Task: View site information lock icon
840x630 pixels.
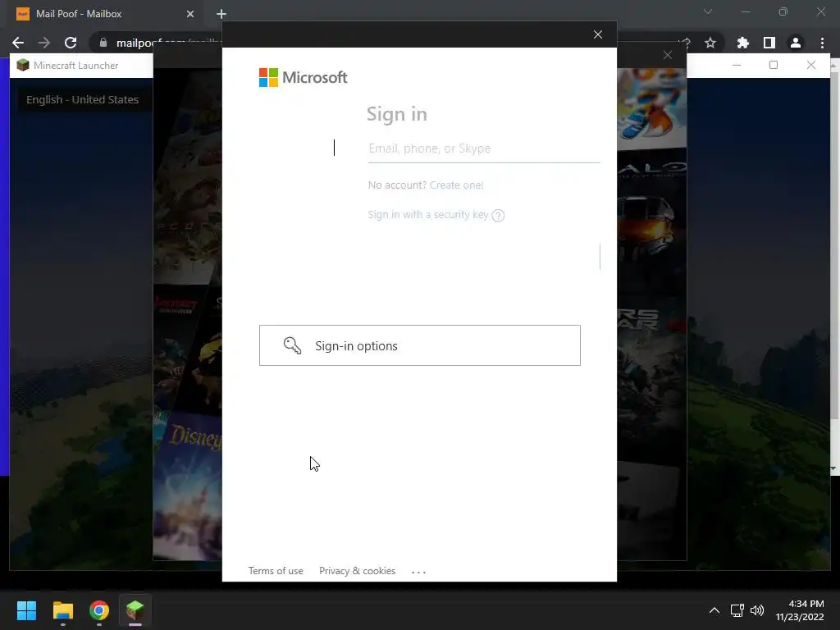Action: click(x=103, y=43)
